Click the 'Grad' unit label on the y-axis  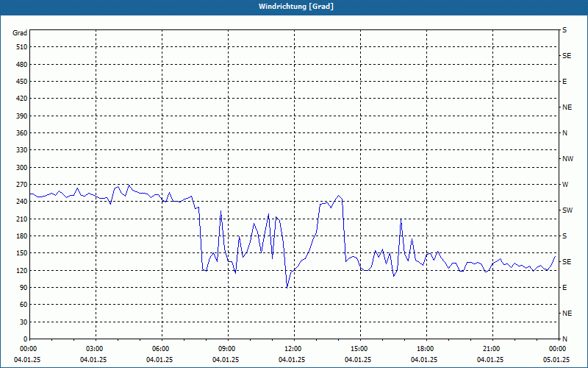pos(20,33)
